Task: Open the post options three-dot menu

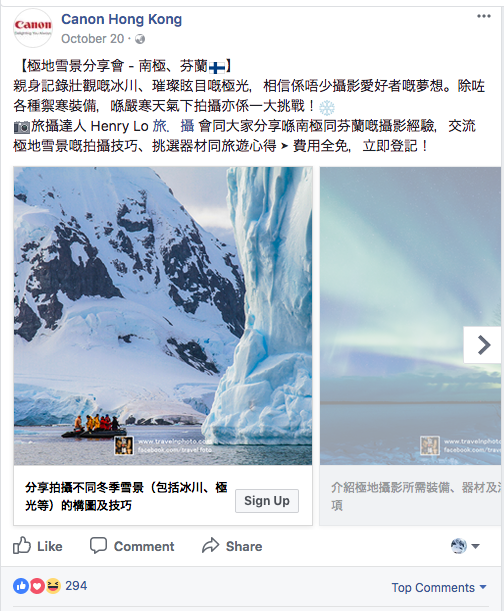Action: click(483, 16)
